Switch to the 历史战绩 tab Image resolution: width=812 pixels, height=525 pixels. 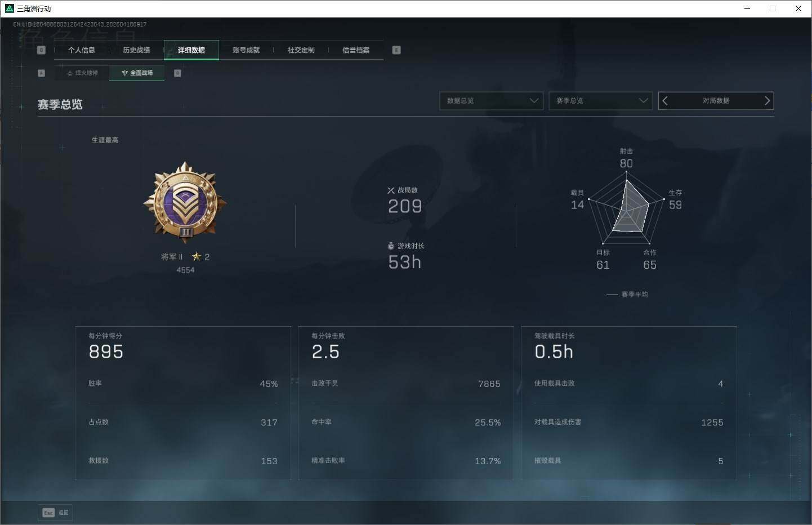click(x=136, y=50)
